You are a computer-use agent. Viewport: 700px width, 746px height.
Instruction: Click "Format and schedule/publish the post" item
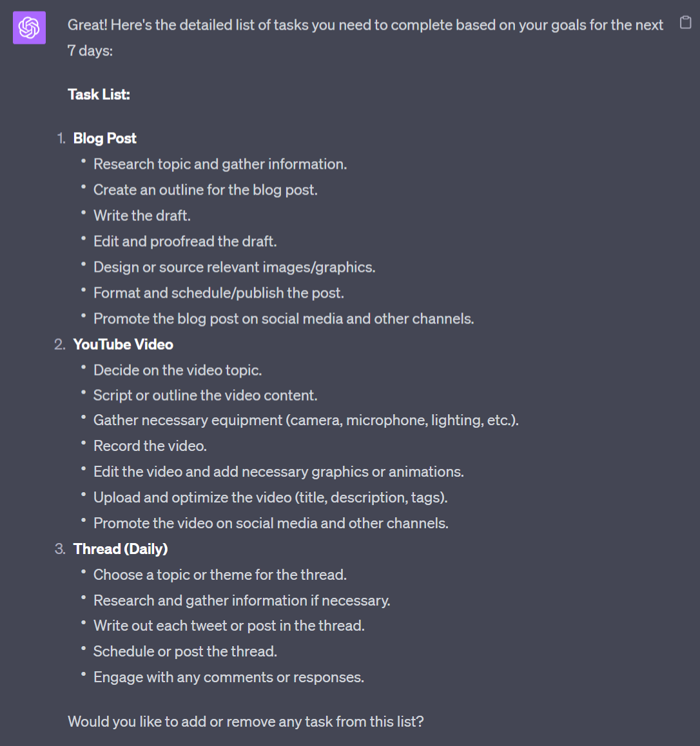pos(219,293)
